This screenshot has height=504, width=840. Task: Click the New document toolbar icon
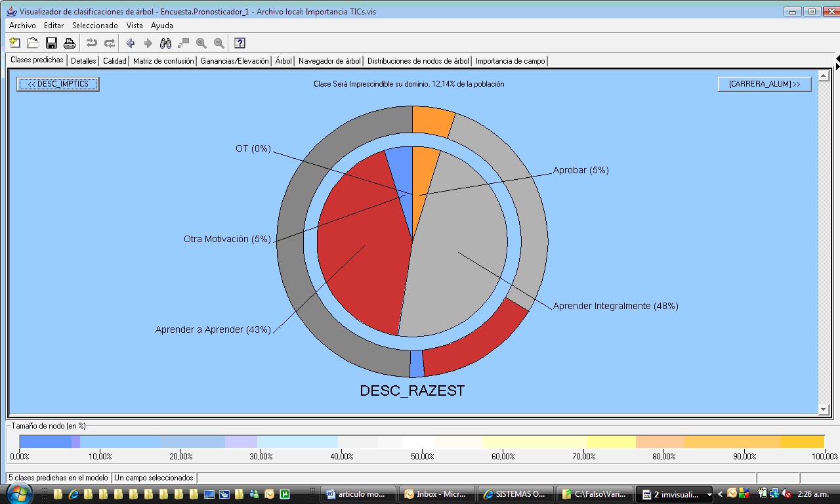tap(15, 43)
